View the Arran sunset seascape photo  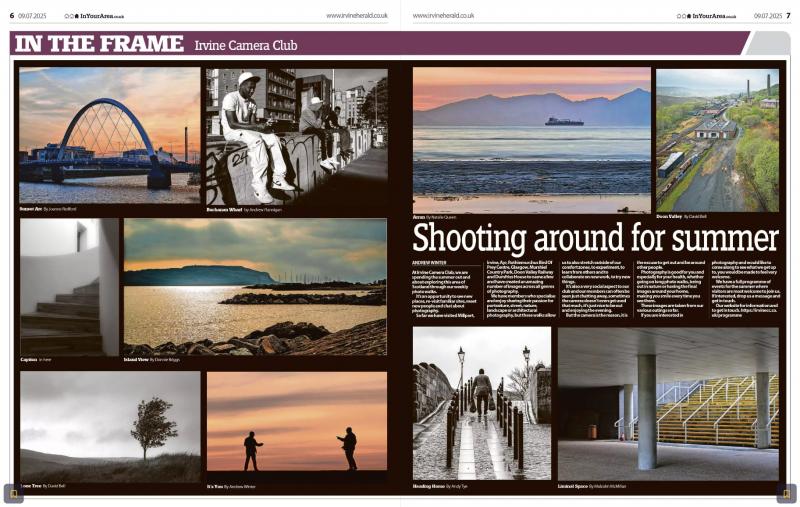click(531, 139)
